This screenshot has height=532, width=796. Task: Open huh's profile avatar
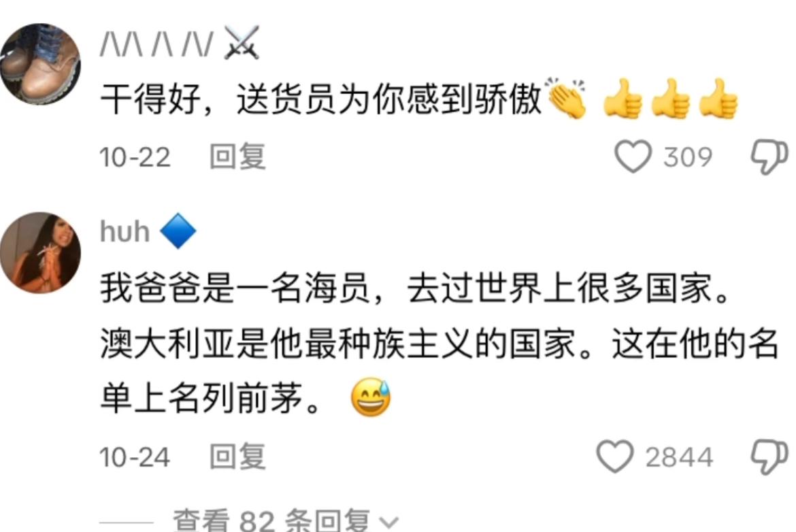coord(41,252)
